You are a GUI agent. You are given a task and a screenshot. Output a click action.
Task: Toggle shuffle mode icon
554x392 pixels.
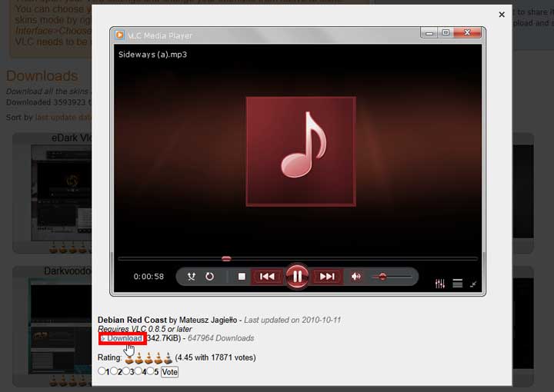[x=191, y=276]
